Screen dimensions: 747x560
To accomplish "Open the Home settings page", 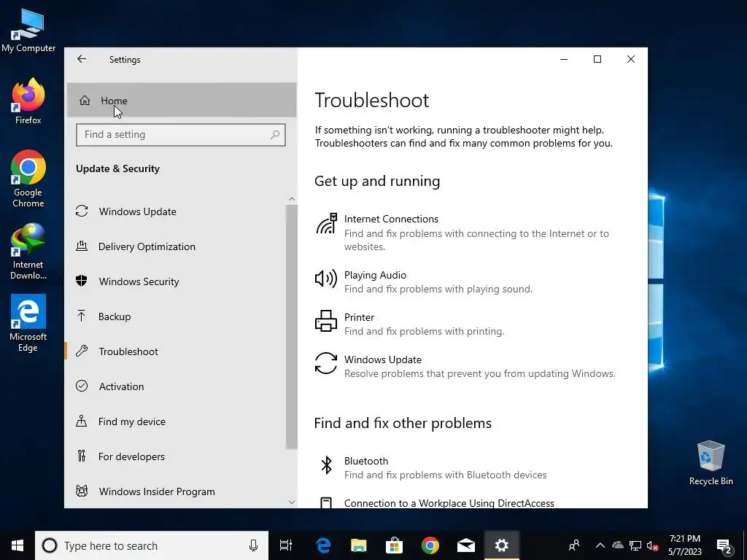I will 182,101.
